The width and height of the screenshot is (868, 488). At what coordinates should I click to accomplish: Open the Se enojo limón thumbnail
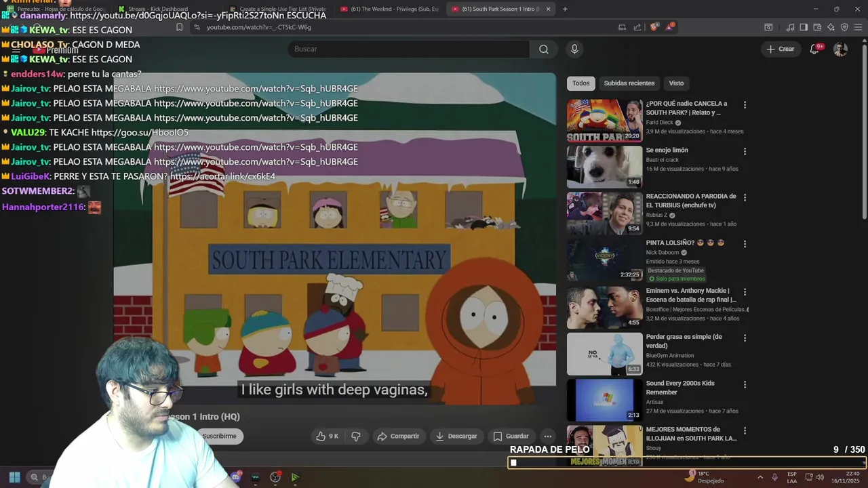604,167
